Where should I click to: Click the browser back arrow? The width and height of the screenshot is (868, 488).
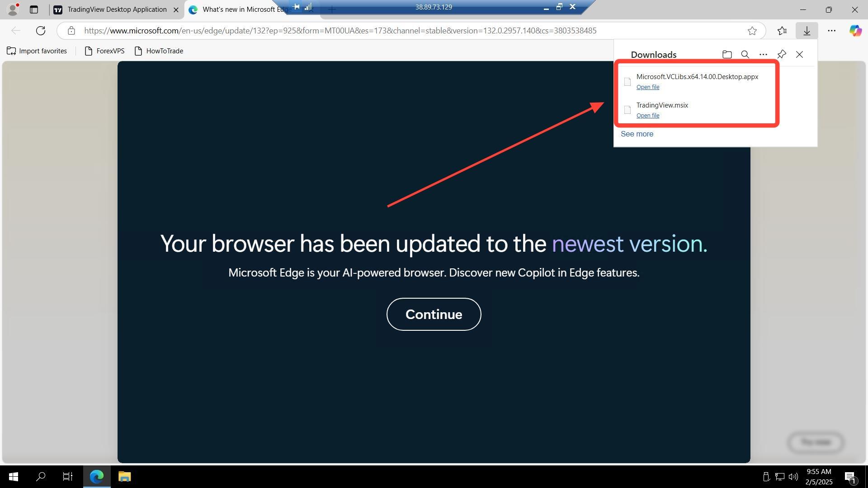click(x=16, y=31)
